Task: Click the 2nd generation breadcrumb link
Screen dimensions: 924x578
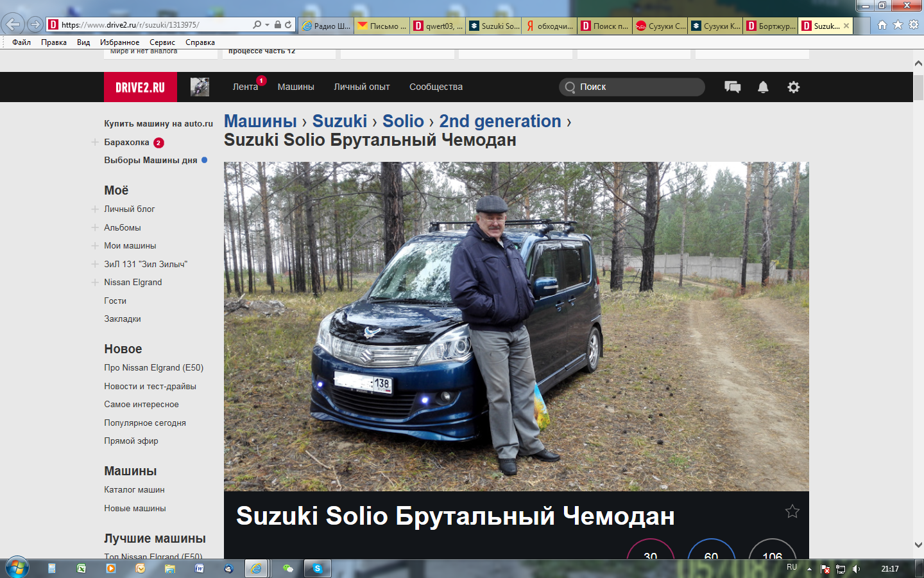Action: click(500, 121)
